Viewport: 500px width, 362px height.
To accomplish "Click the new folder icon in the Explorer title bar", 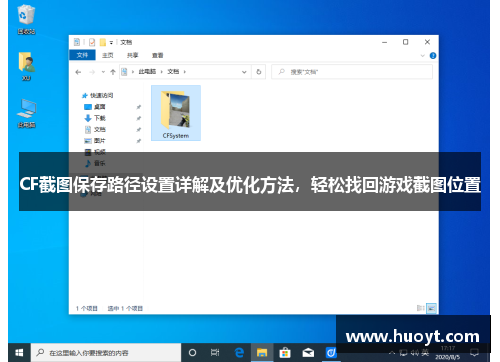I will (103, 42).
